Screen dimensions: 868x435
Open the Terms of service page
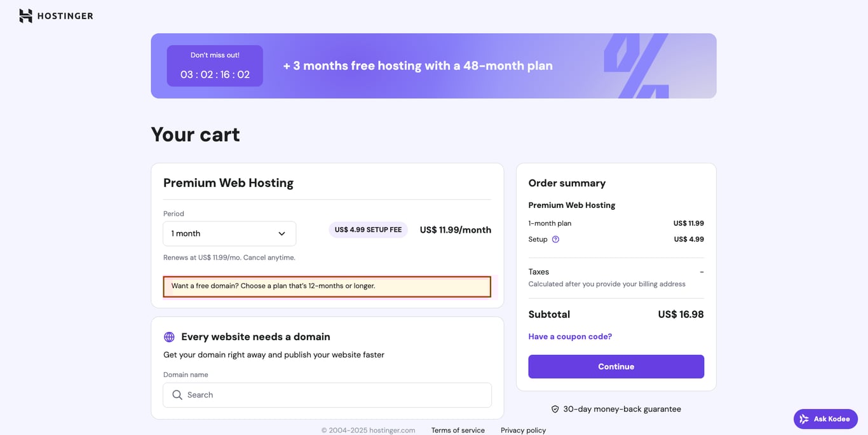[458, 430]
